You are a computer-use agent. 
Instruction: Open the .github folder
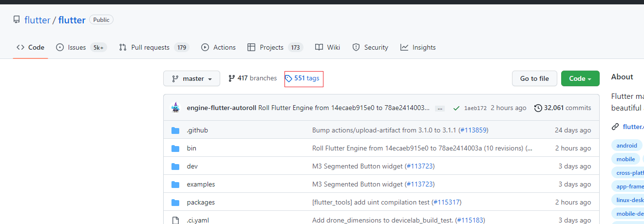pos(197,130)
